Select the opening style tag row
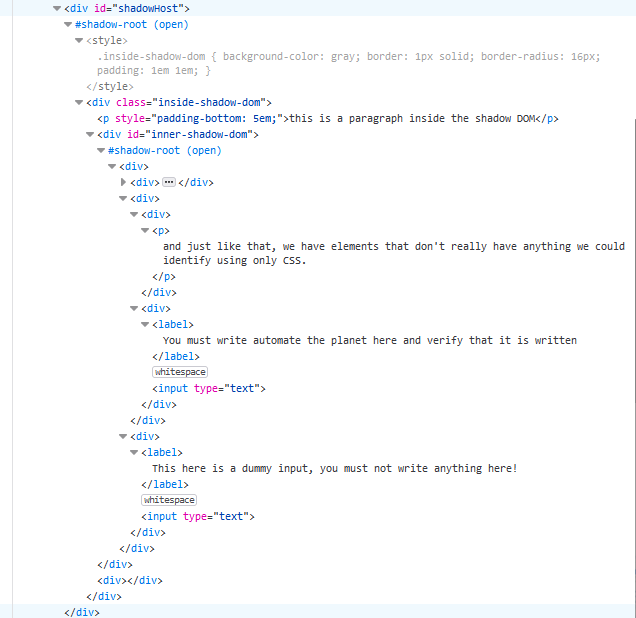 [107, 41]
